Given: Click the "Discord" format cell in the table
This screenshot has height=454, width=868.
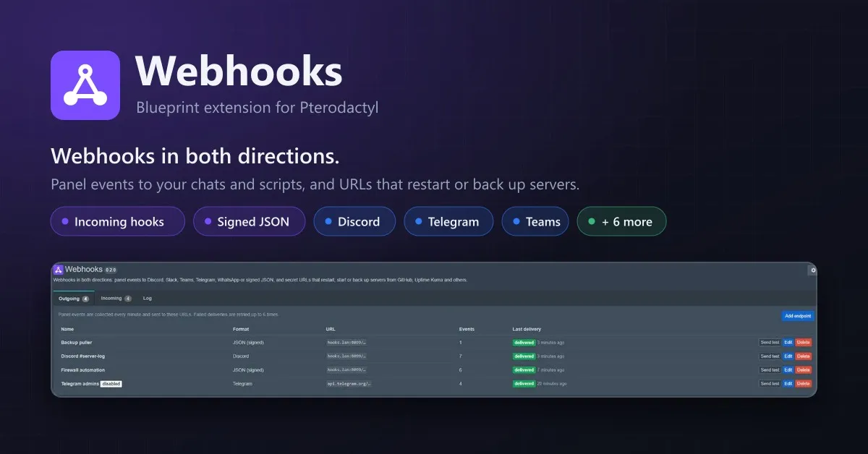Looking at the screenshot, I should coord(241,356).
